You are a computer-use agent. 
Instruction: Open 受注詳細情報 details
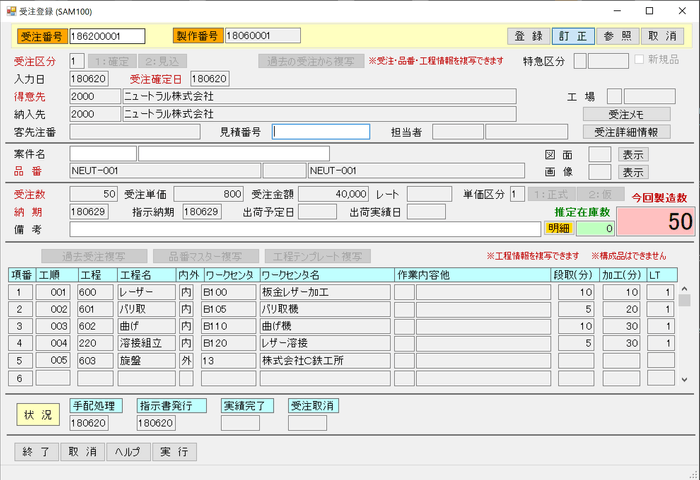[x=626, y=132]
